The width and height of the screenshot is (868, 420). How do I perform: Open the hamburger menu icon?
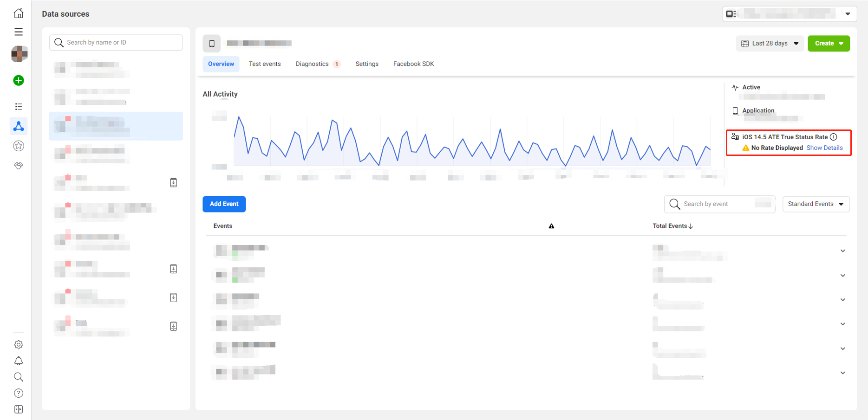point(19,32)
